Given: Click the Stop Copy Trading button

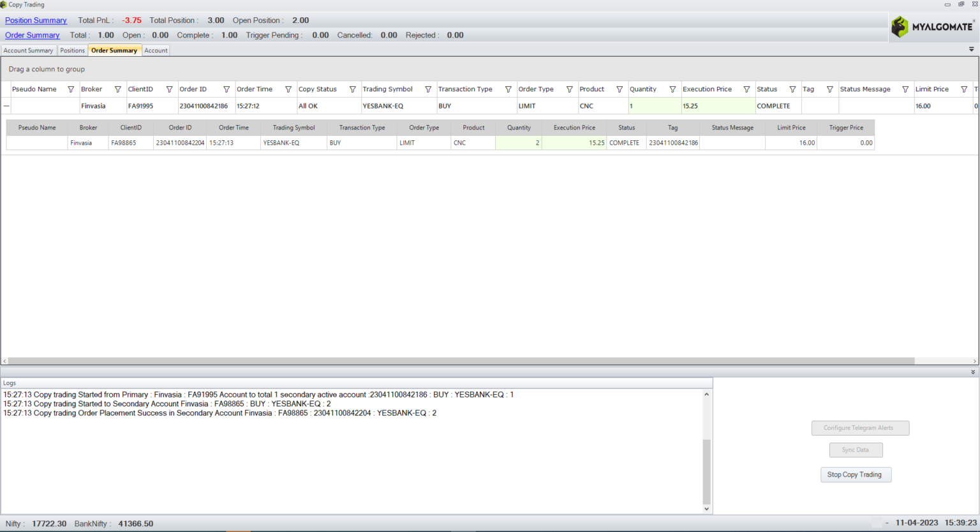Looking at the screenshot, I should [856, 475].
